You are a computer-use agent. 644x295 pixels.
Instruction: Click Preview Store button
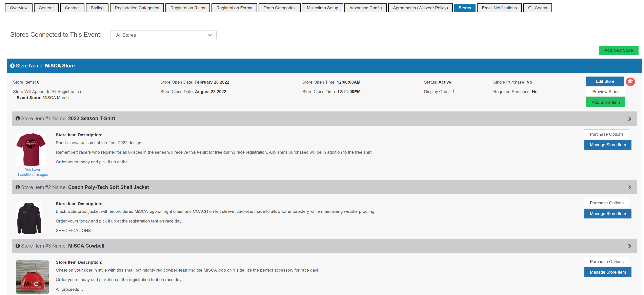click(x=605, y=92)
